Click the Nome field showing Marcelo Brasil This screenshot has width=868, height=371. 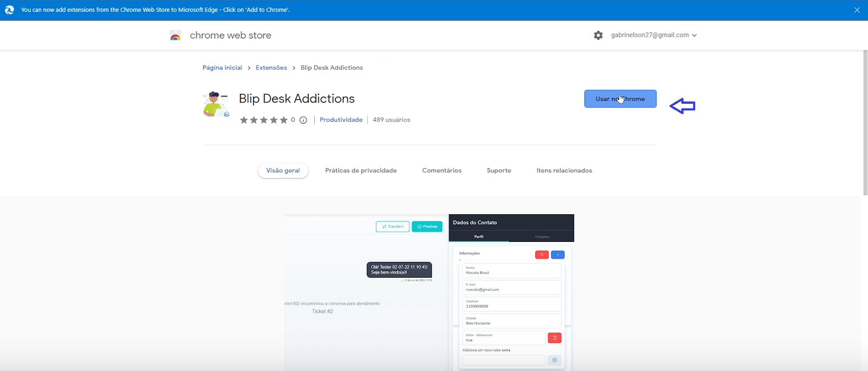tap(512, 271)
